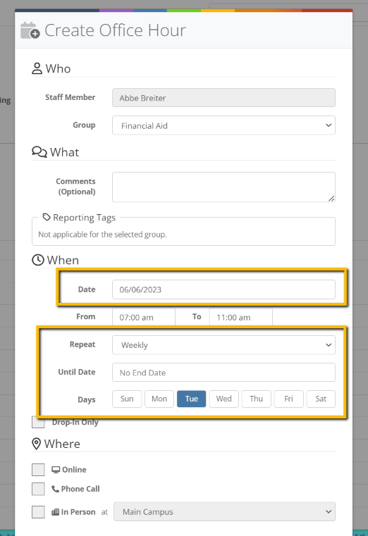This screenshot has height=536, width=368.
Task: Tick the Phone Call checkbox
Action: 38,489
